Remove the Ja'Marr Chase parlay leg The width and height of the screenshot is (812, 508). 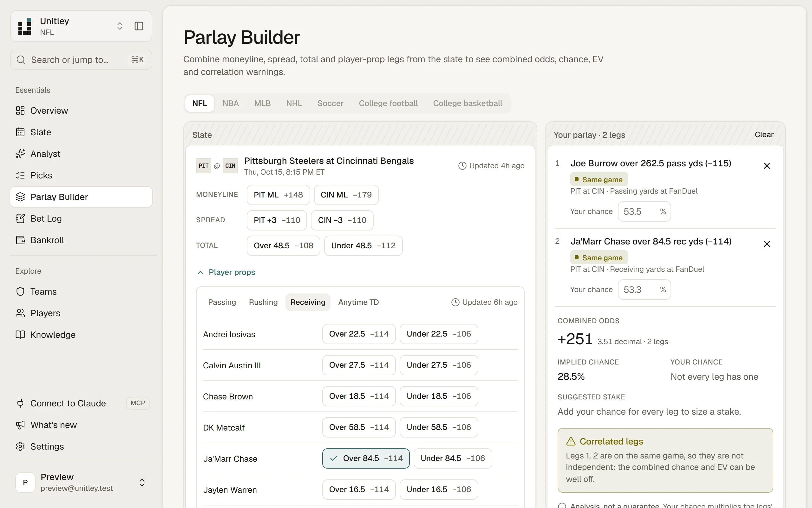tap(767, 244)
